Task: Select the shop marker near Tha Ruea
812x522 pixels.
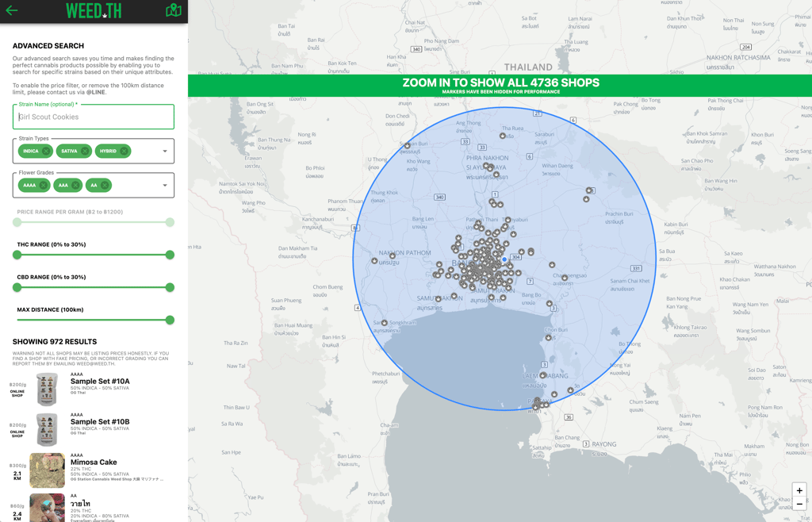Action: [x=502, y=136]
